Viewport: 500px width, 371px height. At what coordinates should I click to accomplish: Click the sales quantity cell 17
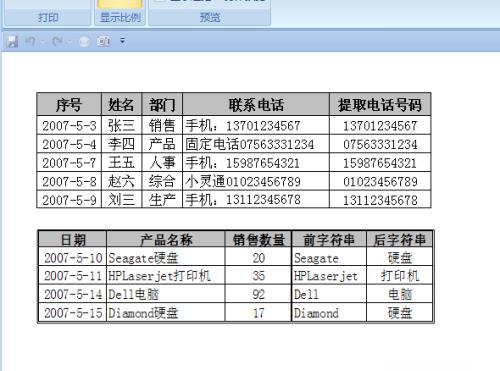[x=258, y=313]
